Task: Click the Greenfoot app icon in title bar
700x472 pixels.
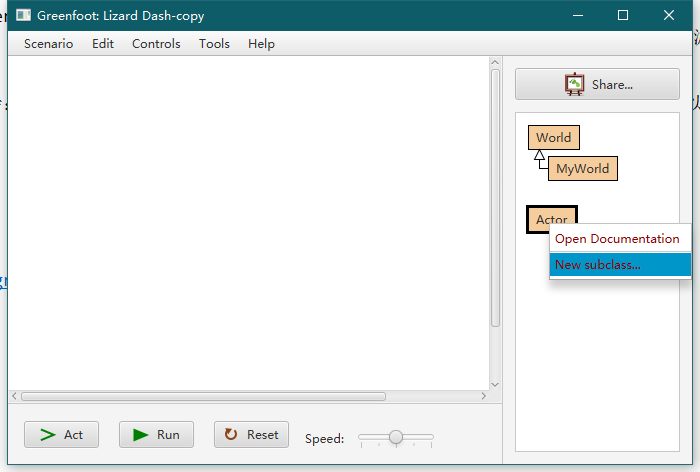Action: [23, 16]
